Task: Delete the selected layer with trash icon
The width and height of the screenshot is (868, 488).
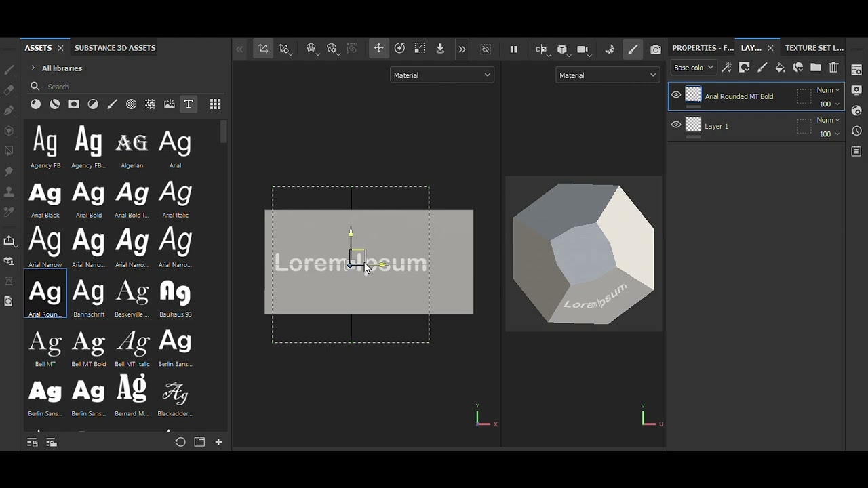Action: click(x=834, y=68)
